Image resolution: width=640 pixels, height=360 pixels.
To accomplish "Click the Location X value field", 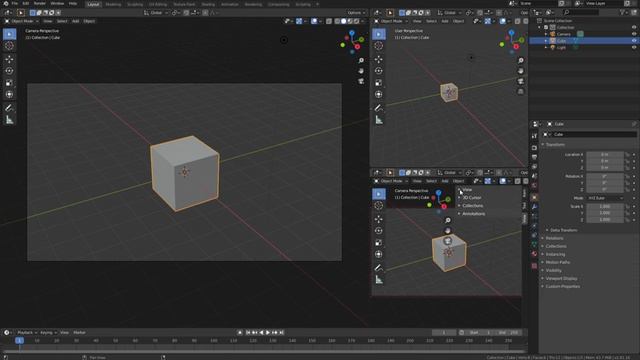I will (605, 155).
